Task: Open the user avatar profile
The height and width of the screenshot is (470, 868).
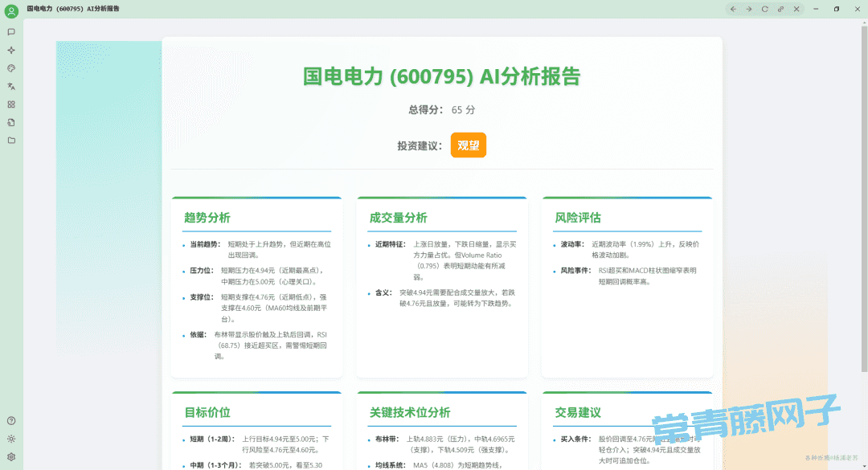Action: 11,10
